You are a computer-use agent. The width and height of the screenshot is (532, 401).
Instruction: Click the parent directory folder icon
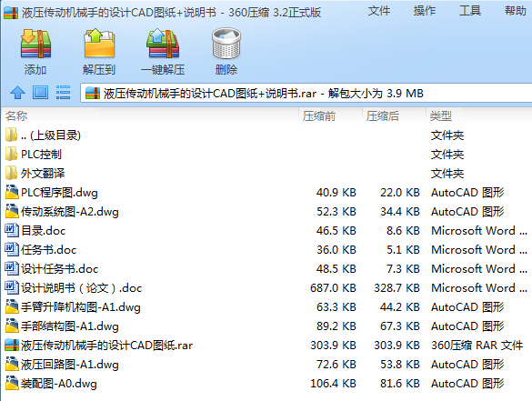(12, 135)
